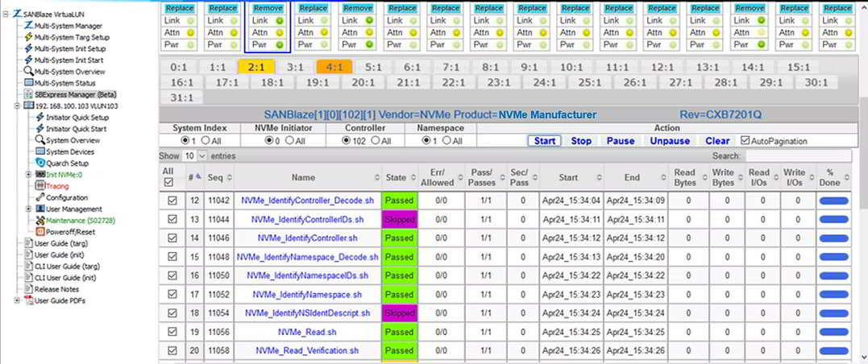Click Passed state cell of NVMe_IdentifyNamespace.sh
The width and height of the screenshot is (868, 364).
tap(400, 294)
